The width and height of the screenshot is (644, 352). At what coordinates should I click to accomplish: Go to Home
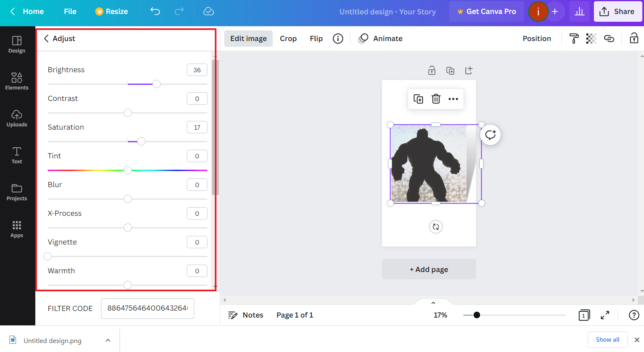pos(27,11)
